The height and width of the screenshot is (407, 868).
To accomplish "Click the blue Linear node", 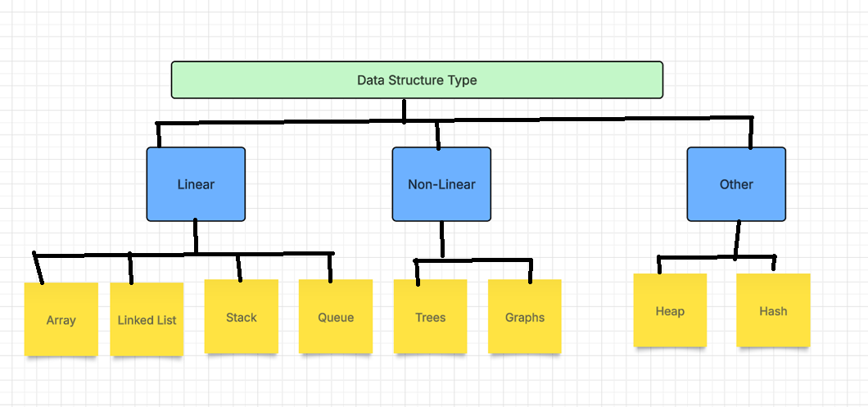I will click(x=196, y=184).
